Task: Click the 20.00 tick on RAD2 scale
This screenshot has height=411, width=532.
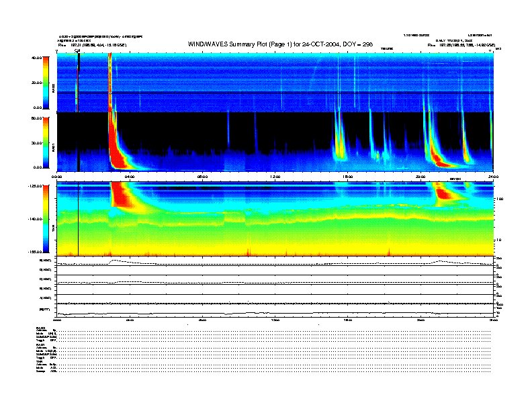Action: [x=36, y=83]
